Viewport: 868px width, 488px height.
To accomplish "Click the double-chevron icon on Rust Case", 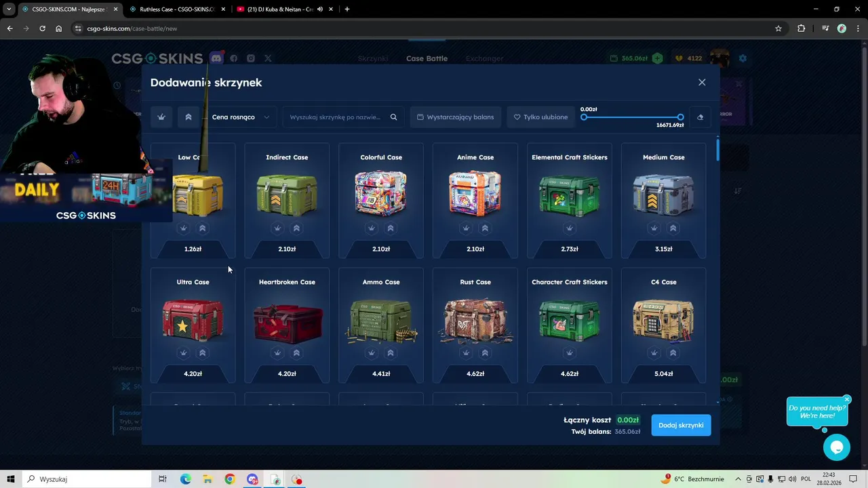I will pyautogui.click(x=485, y=353).
